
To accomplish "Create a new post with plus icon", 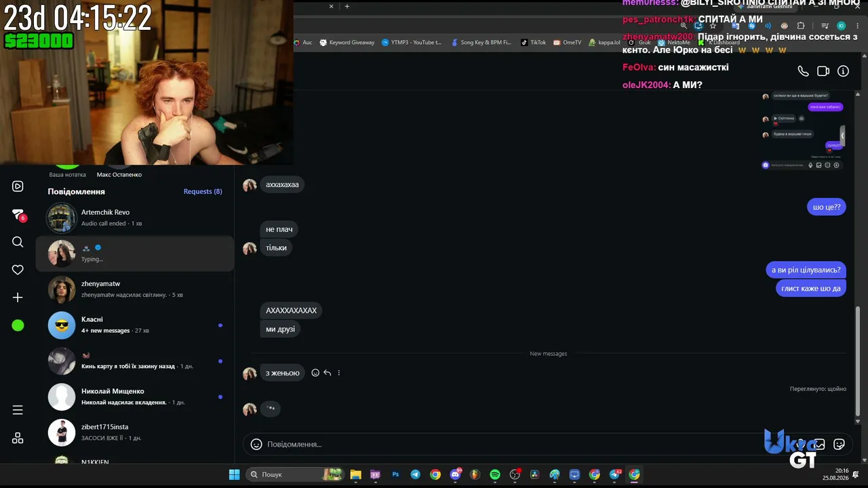I will (18, 298).
